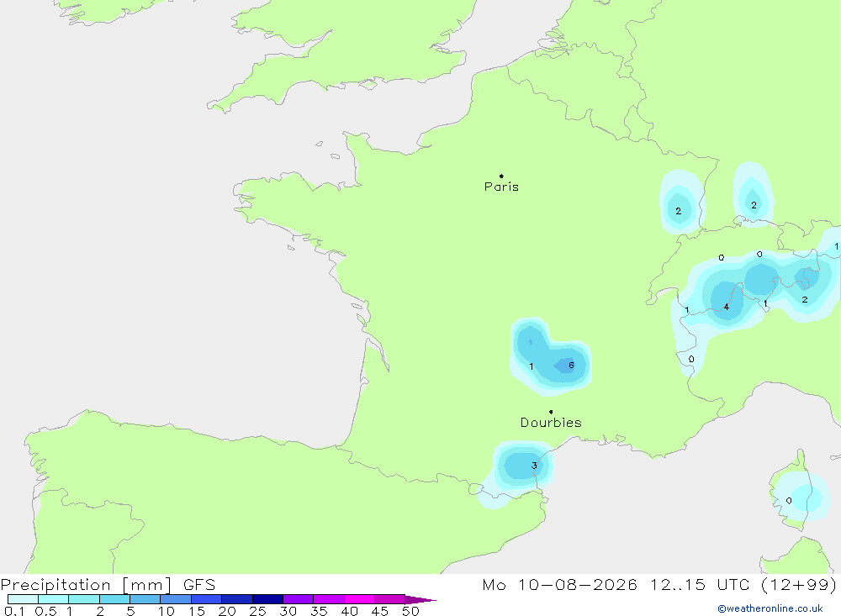Pick the 20–25 mm legend color swatch
The height and width of the screenshot is (616, 841).
(x=236, y=599)
